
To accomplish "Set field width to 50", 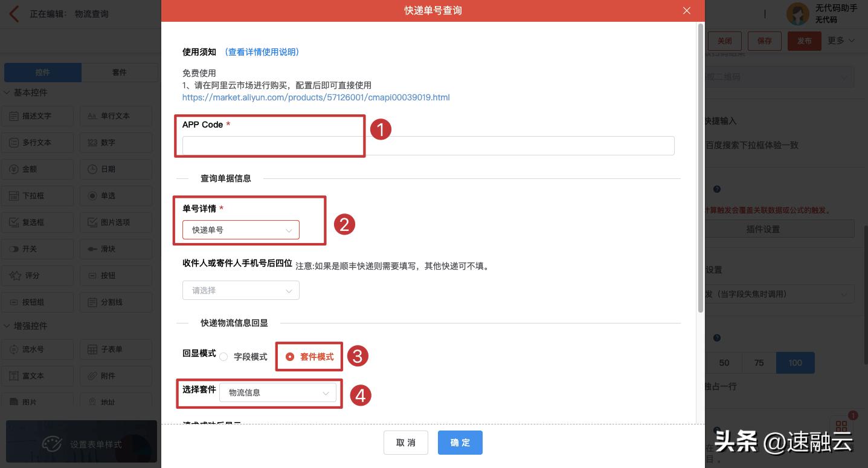I will [724, 362].
